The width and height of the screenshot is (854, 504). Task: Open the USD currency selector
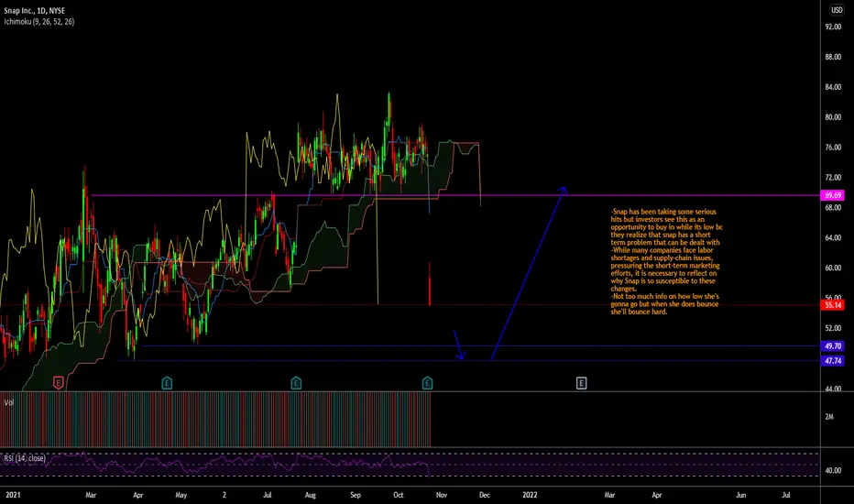pos(837,10)
